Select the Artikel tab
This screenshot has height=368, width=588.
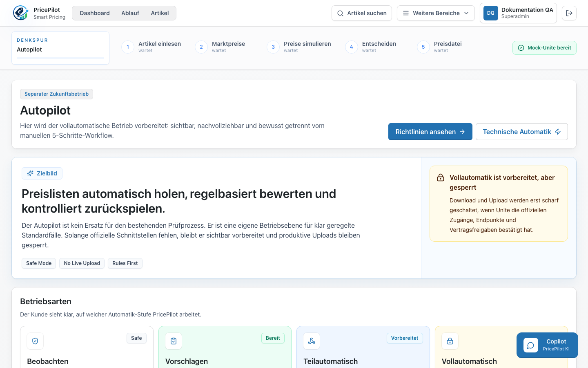pyautogui.click(x=160, y=13)
